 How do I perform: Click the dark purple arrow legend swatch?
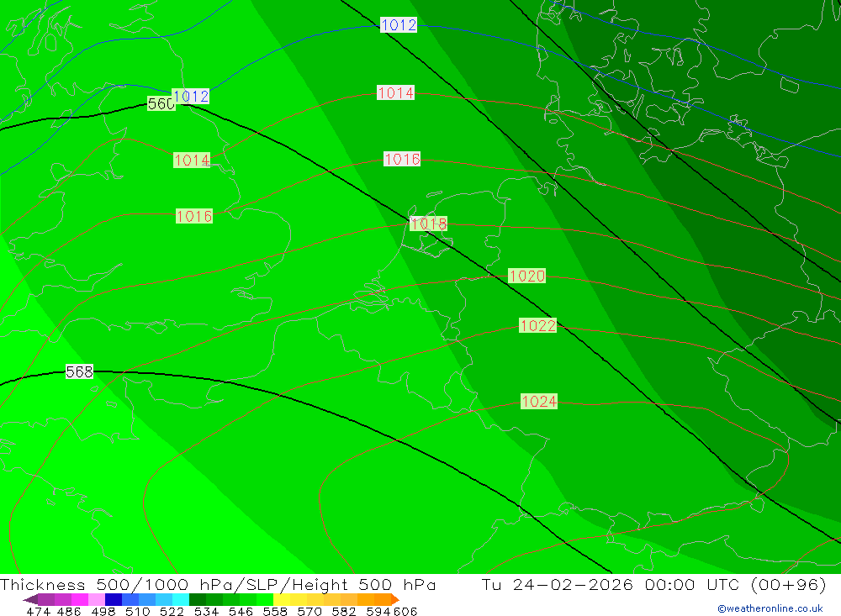[30, 599]
